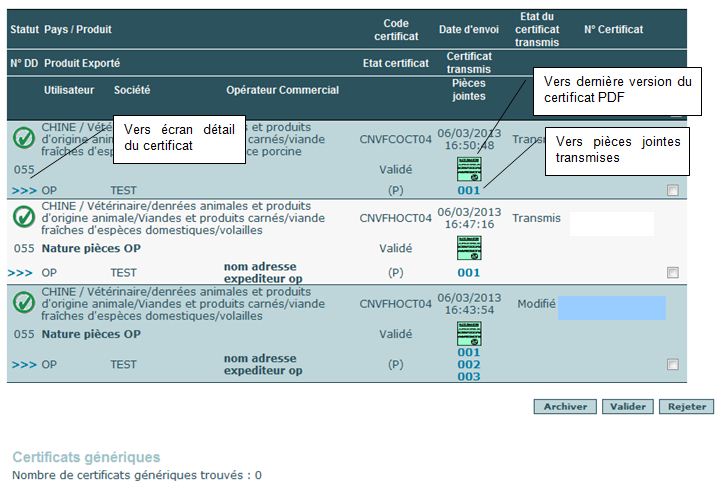Open PDF certificate icon for CNVFCOCT04 row
Viewport: 721px width, 499px height.
[x=469, y=169]
